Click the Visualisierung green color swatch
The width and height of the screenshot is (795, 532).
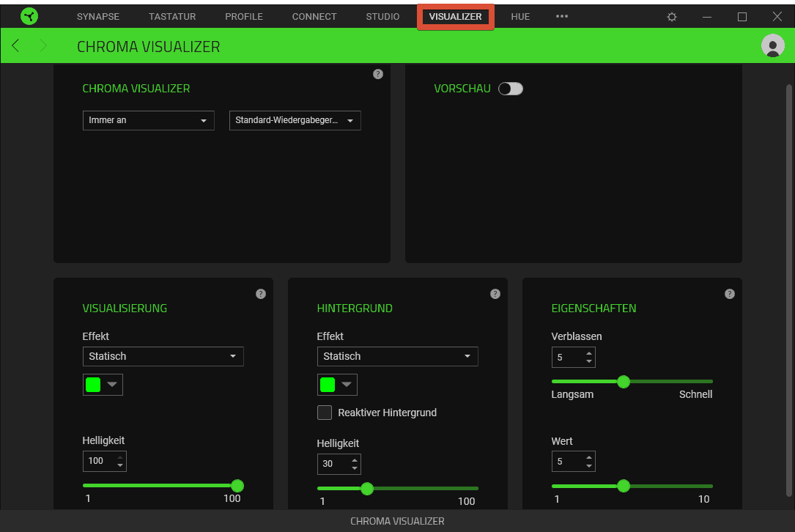click(93, 385)
